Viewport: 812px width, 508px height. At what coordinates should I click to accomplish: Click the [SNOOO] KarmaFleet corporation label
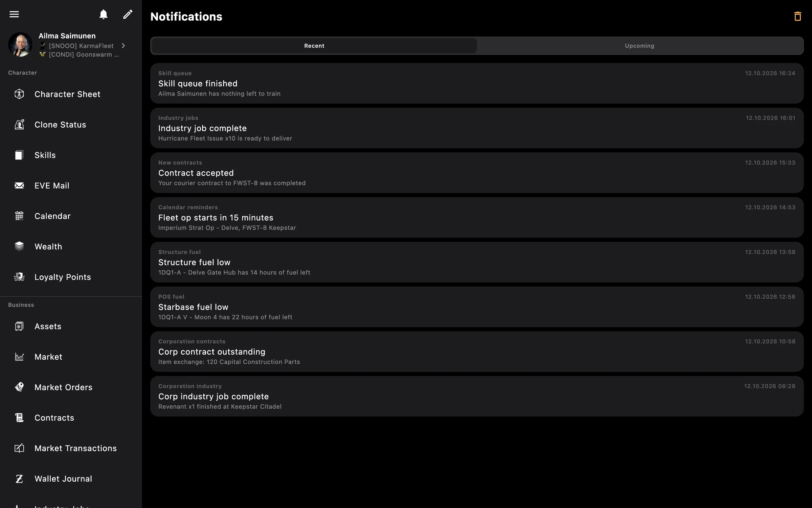pyautogui.click(x=81, y=46)
